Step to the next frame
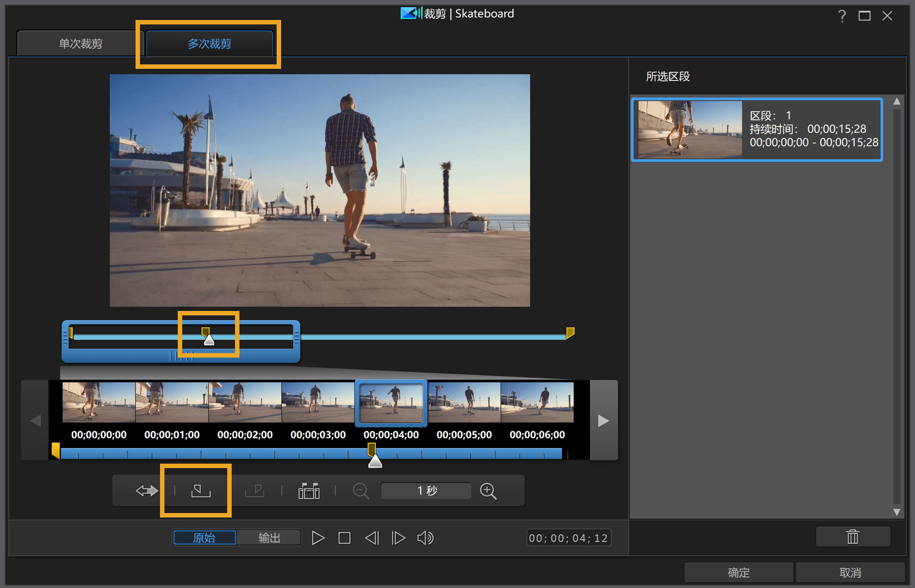This screenshot has height=588, width=915. tap(398, 538)
